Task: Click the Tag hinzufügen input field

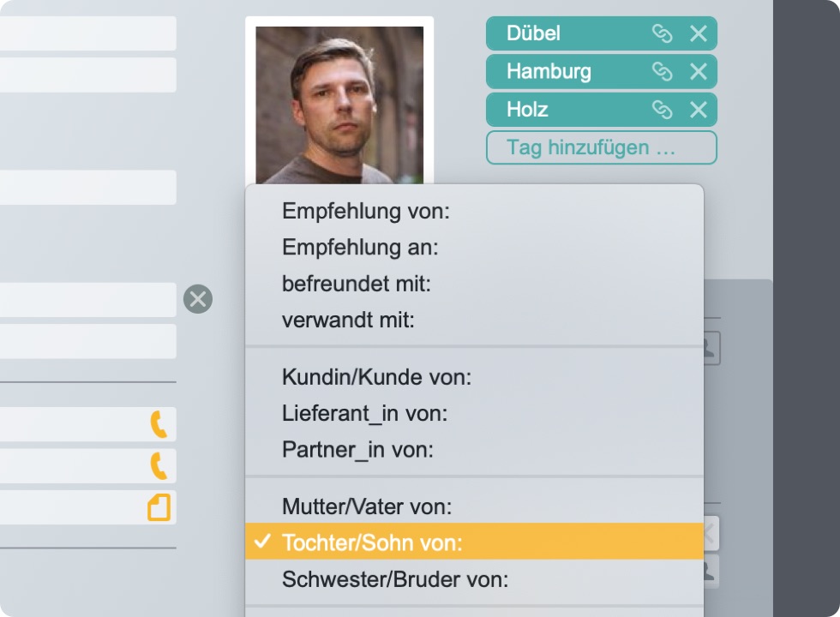Action: (x=601, y=147)
